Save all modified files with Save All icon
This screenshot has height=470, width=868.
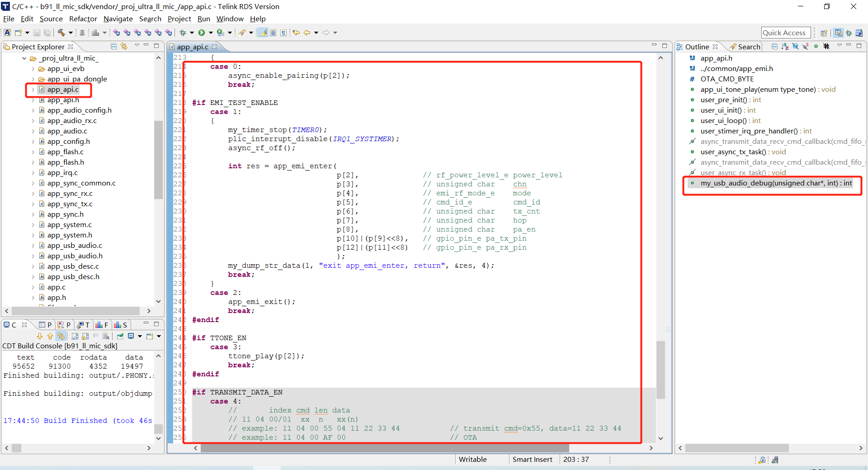[x=47, y=33]
